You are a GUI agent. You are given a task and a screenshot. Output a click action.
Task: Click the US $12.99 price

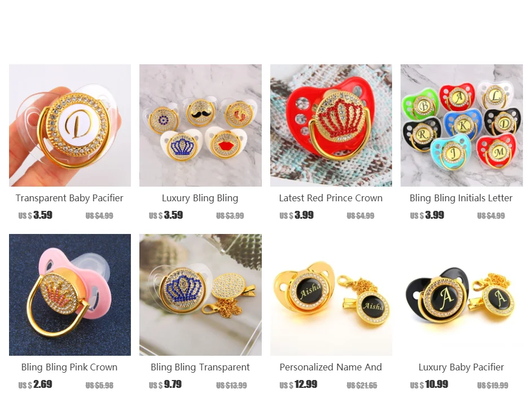point(298,385)
